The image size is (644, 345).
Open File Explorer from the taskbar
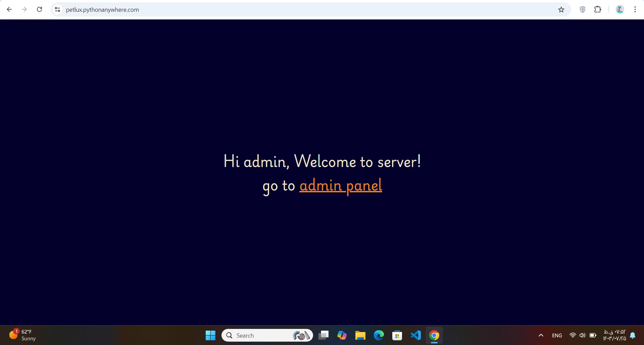(360, 335)
